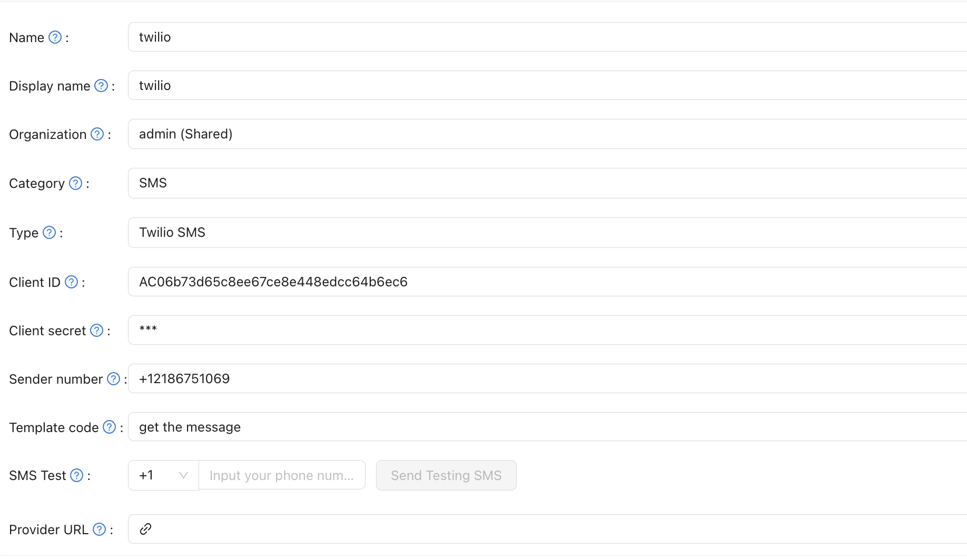Open the +1 country code dropdown
Viewport: 967px width, 560px height.
[x=163, y=475]
